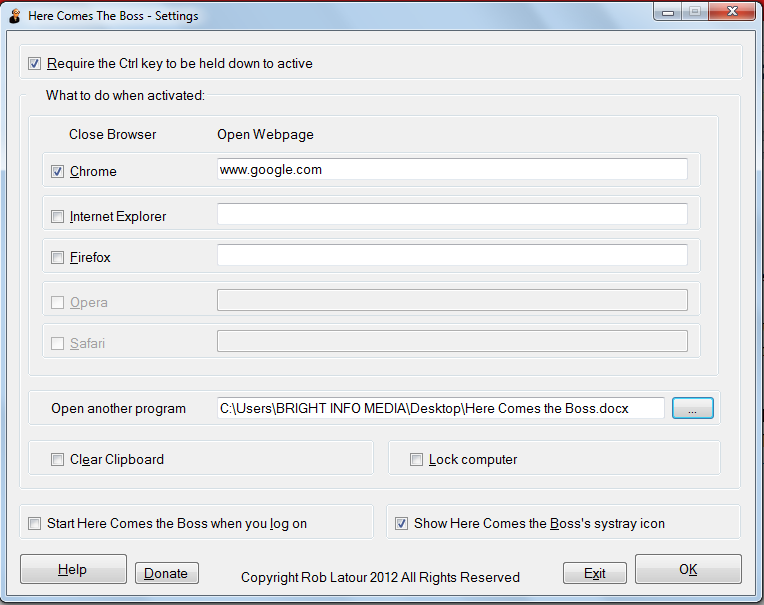Enable Start Here Comes the Boss at log on

point(35,524)
